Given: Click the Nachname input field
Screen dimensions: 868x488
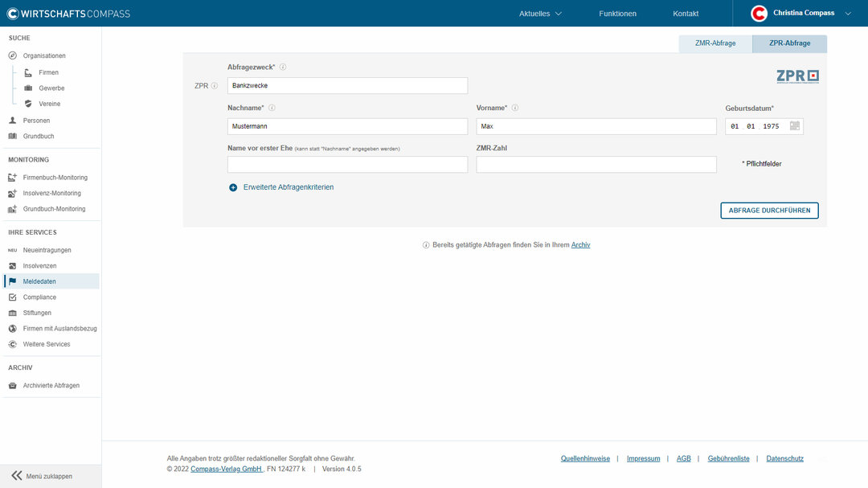Looking at the screenshot, I should (348, 126).
